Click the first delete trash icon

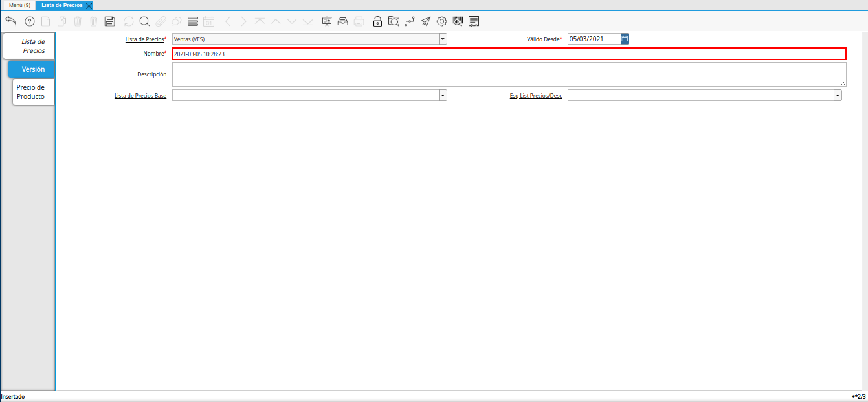click(78, 21)
